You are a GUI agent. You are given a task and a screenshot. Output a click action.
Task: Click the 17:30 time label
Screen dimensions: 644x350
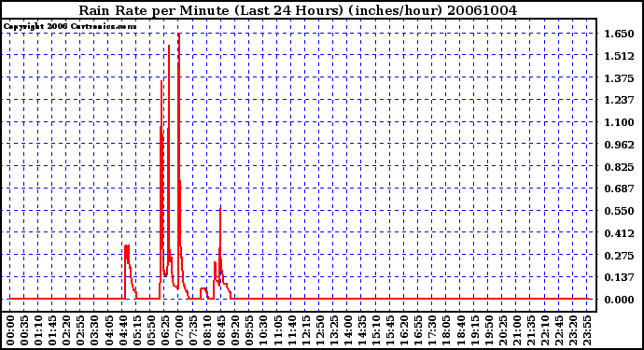click(x=431, y=330)
